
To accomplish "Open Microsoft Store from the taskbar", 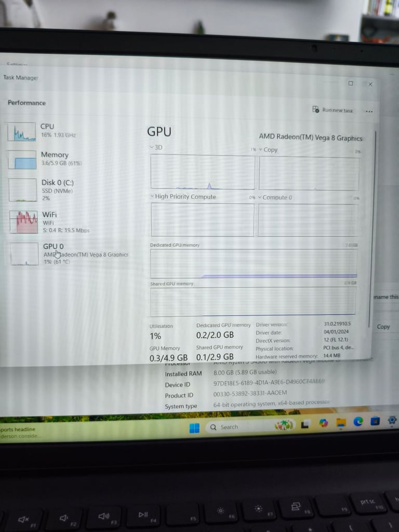I will tap(375, 421).
